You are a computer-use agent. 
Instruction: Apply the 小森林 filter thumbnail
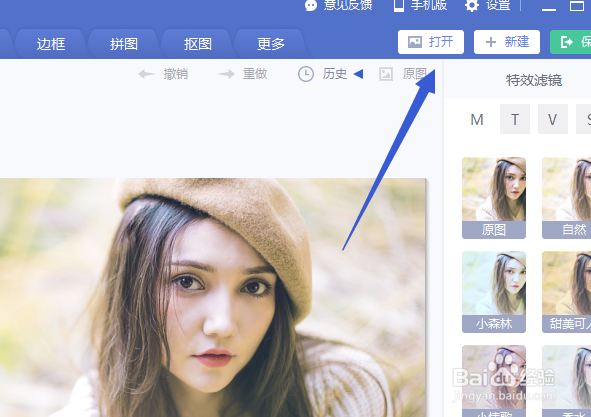494,292
